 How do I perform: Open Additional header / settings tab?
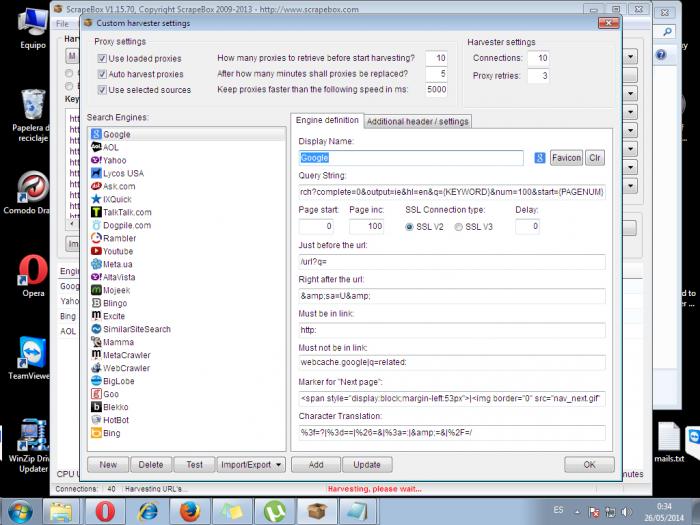(x=417, y=121)
